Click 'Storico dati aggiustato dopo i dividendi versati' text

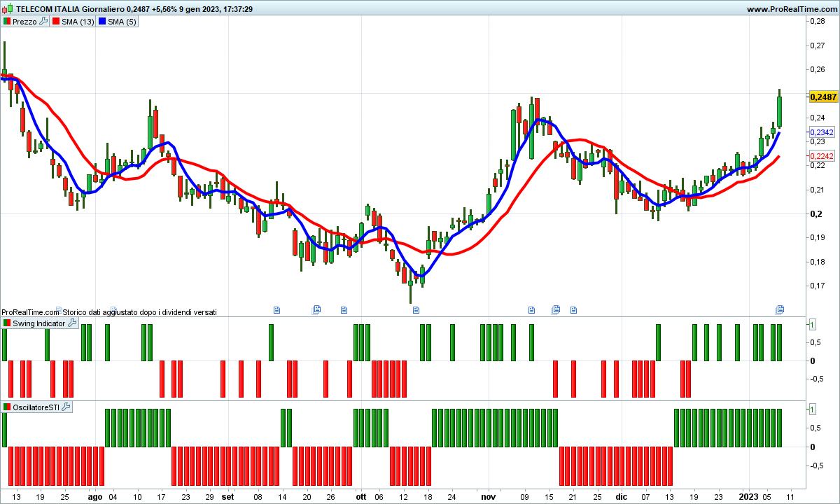click(x=140, y=311)
